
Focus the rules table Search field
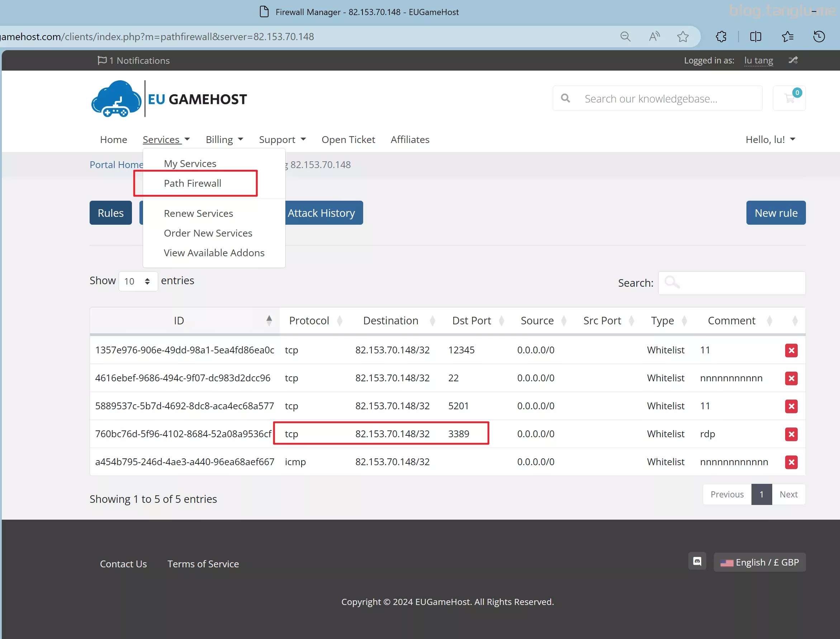(732, 283)
